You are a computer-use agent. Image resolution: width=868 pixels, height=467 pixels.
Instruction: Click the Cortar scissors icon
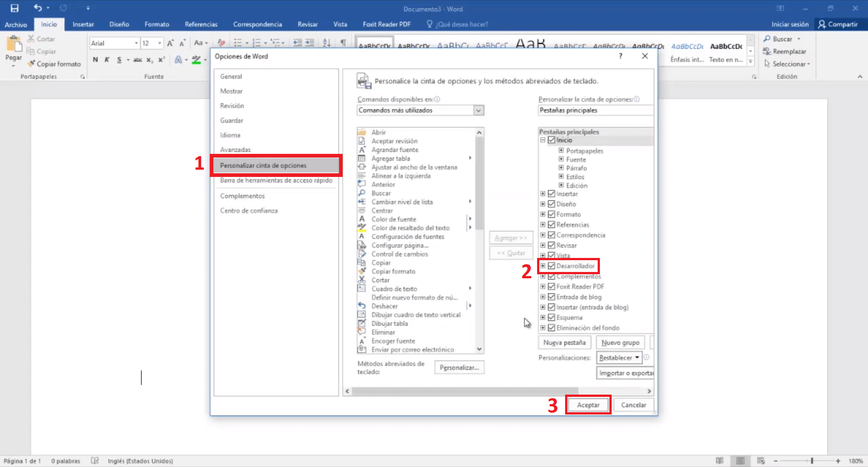[x=31, y=39]
